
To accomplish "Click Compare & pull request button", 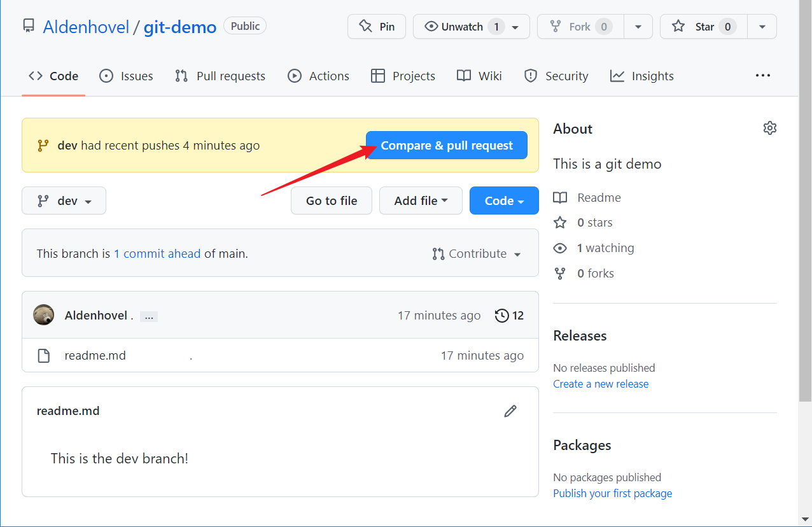I will pos(447,145).
